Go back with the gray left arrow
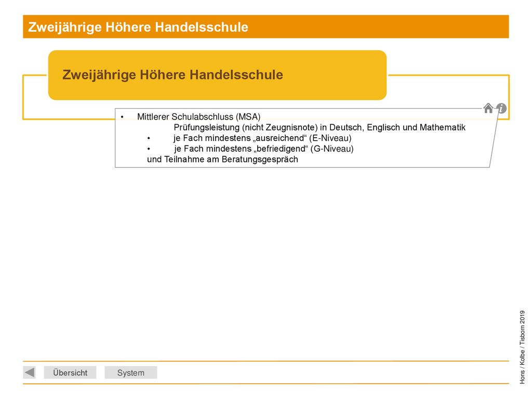Screen dimensions: 532x399 point(30,372)
